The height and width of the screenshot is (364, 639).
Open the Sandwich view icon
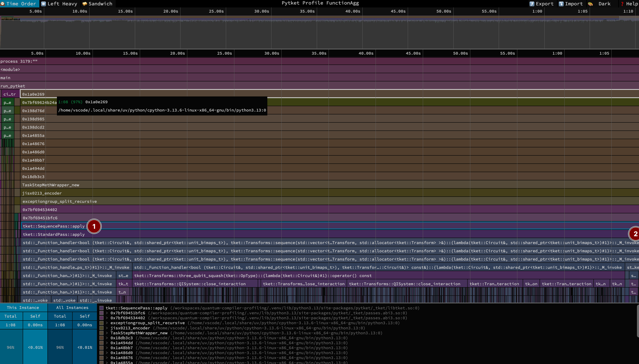click(85, 4)
